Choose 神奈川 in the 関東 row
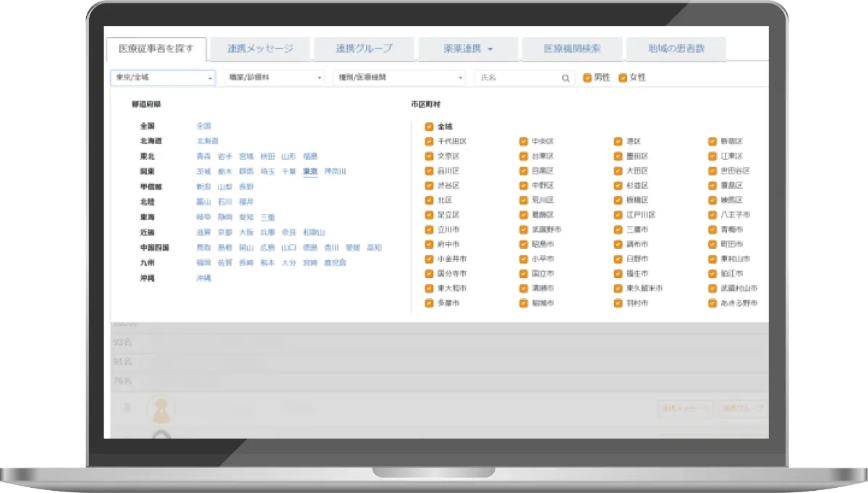The image size is (868, 493). pyautogui.click(x=336, y=172)
